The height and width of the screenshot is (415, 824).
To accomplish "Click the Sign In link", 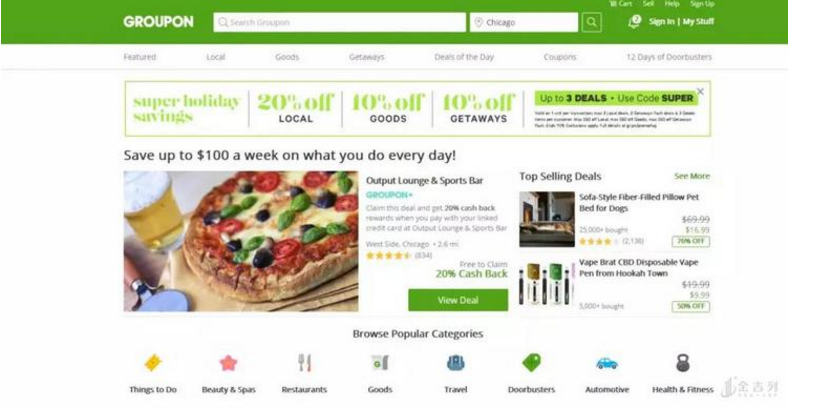I will [661, 22].
